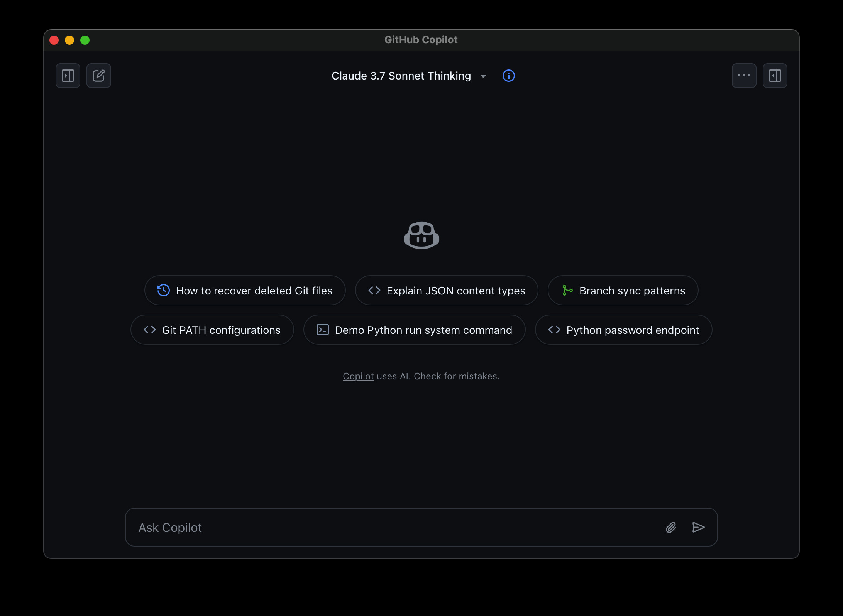Click the send message arrow icon
Screen dimensions: 843x616
point(698,527)
